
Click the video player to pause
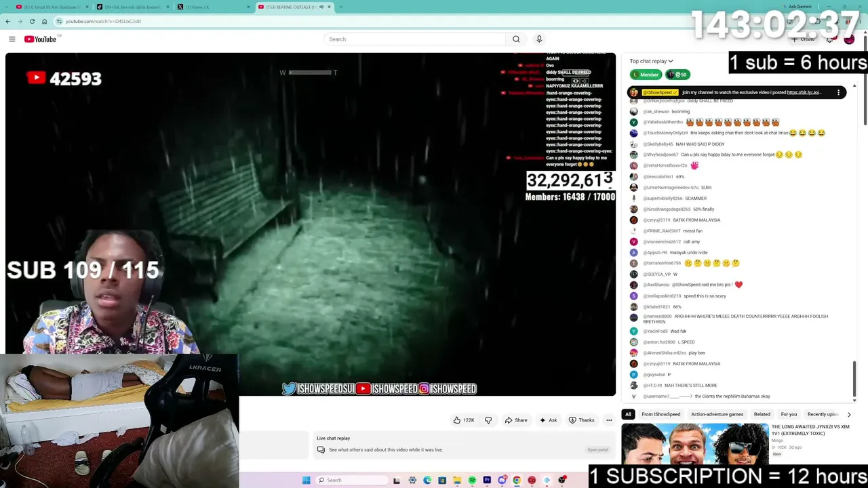[x=311, y=224]
